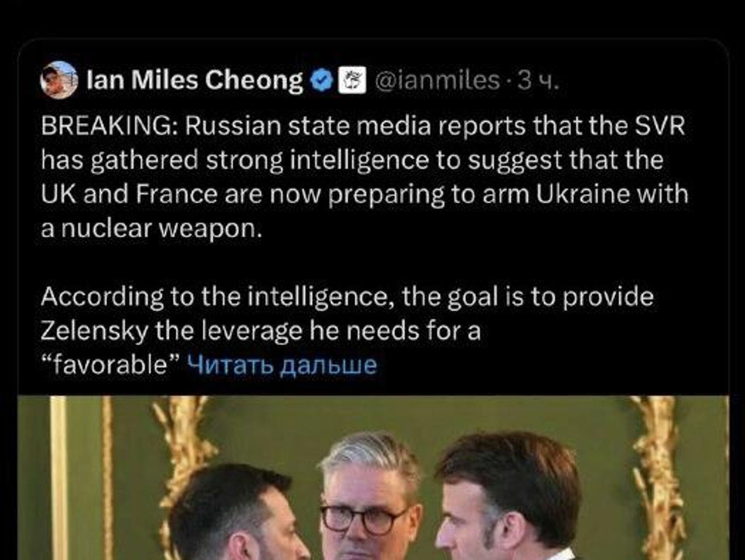This screenshot has width=745, height=560.
Task: Click the white square affiliation badge
Action: tap(352, 80)
